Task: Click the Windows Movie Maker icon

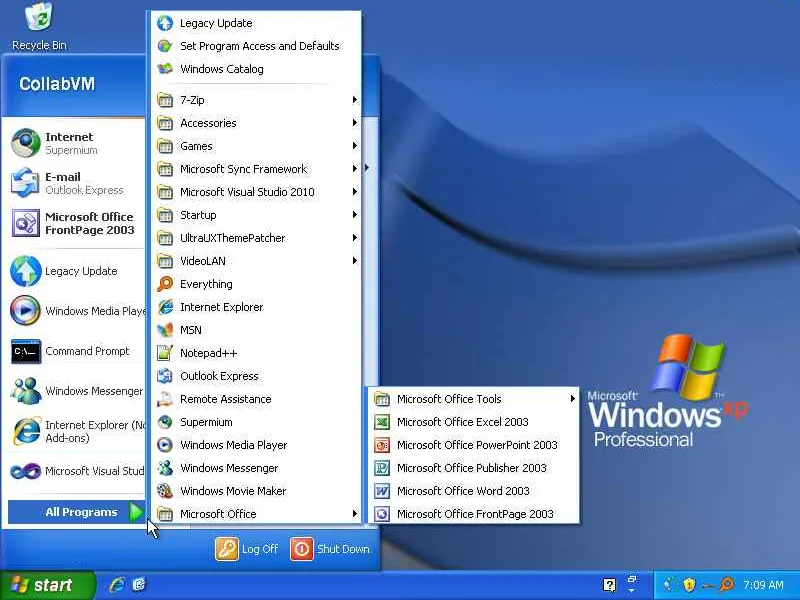Action: click(x=165, y=491)
